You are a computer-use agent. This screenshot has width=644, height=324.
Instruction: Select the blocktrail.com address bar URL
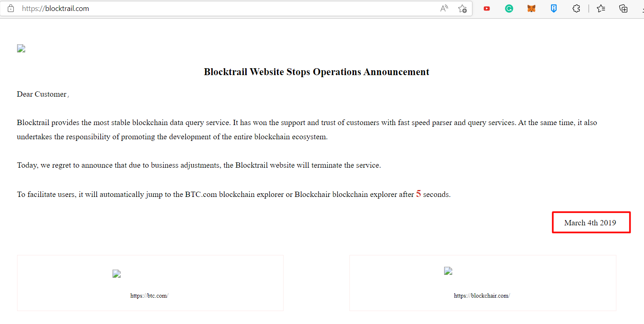tap(55, 9)
